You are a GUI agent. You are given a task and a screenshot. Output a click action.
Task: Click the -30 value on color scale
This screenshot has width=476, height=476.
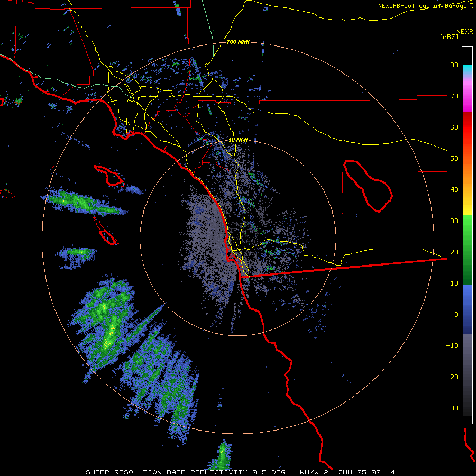pos(452,408)
